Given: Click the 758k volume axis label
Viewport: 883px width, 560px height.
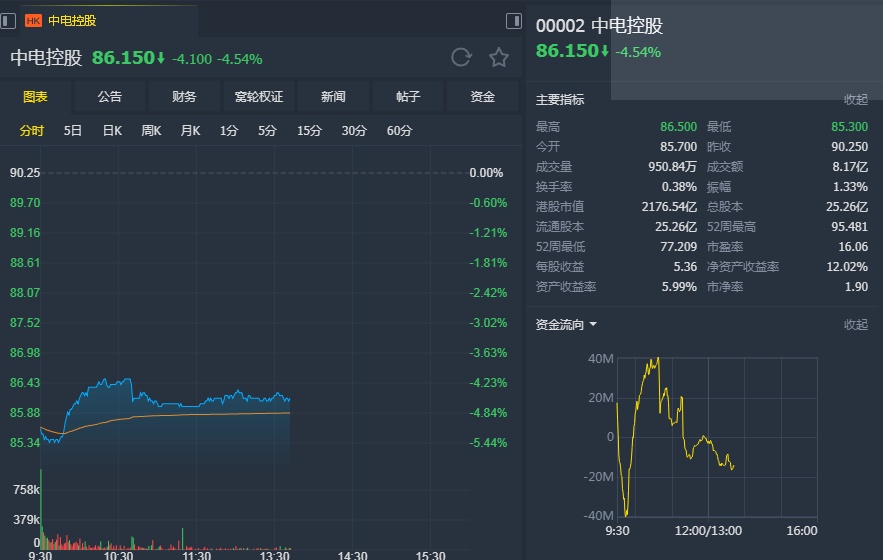Looking at the screenshot, I should point(26,490).
